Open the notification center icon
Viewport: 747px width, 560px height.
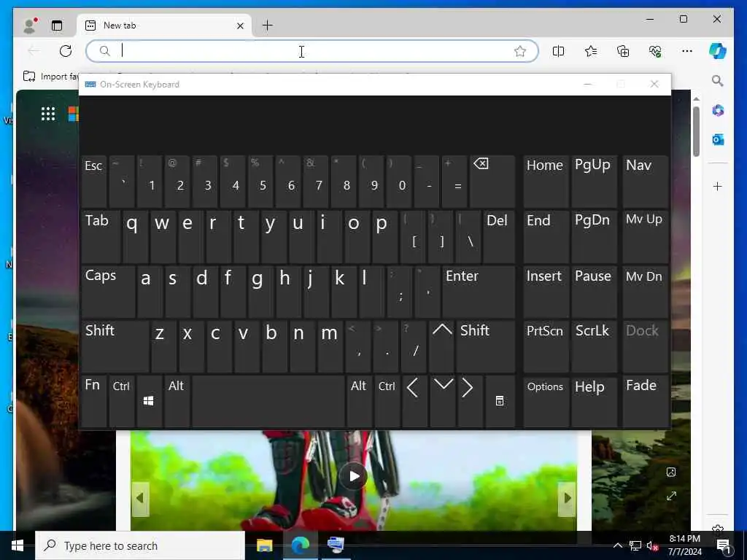click(724, 545)
